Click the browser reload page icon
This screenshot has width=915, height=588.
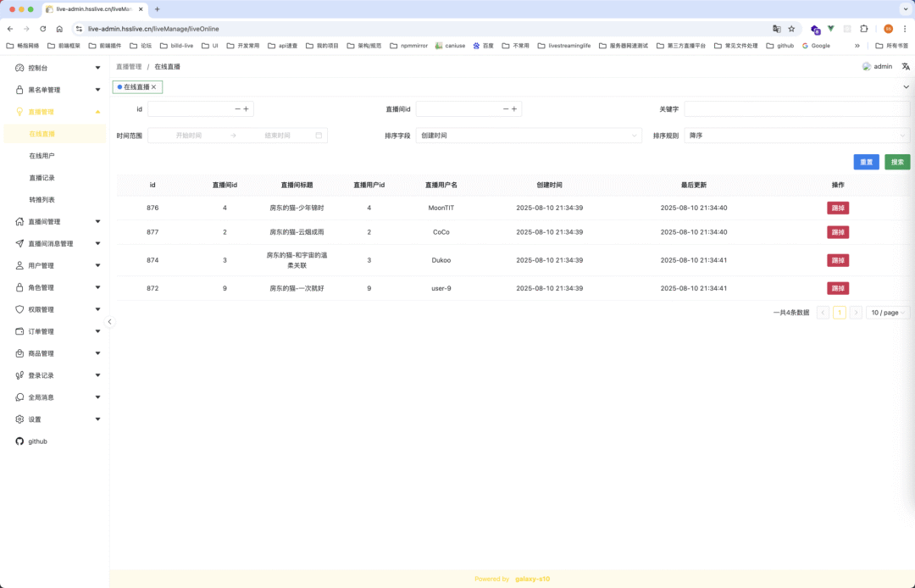coord(42,29)
